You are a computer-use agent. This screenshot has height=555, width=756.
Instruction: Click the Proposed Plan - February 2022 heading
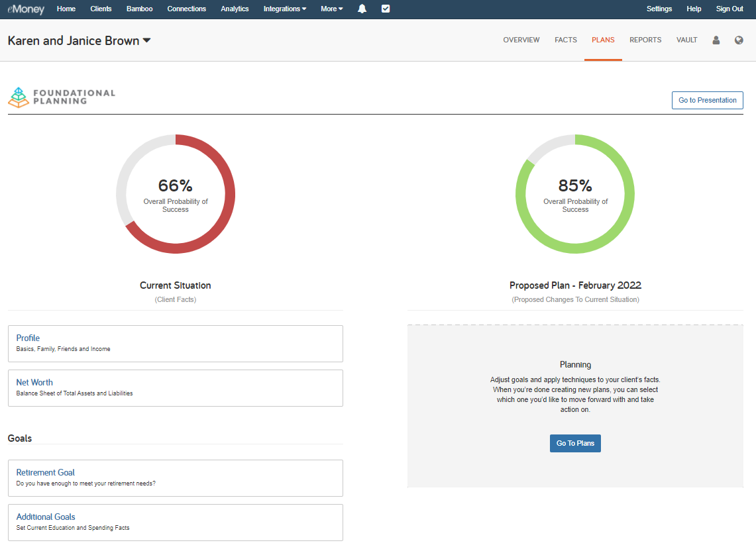tap(575, 285)
